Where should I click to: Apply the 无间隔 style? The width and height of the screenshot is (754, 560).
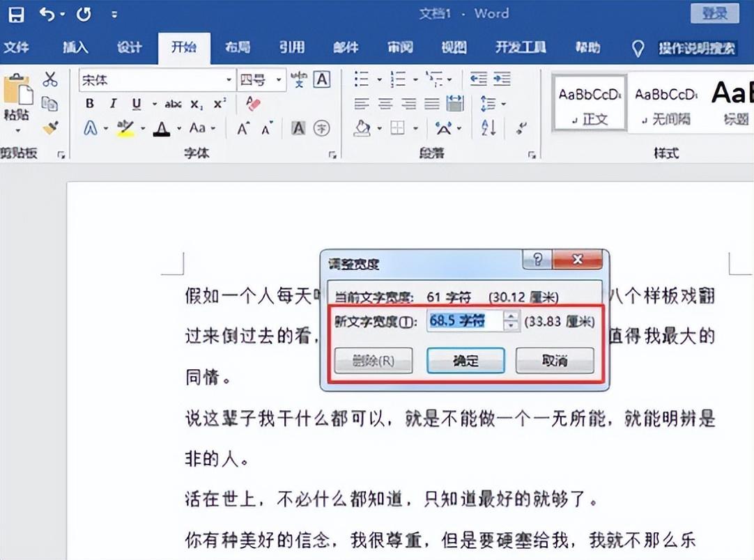click(666, 102)
